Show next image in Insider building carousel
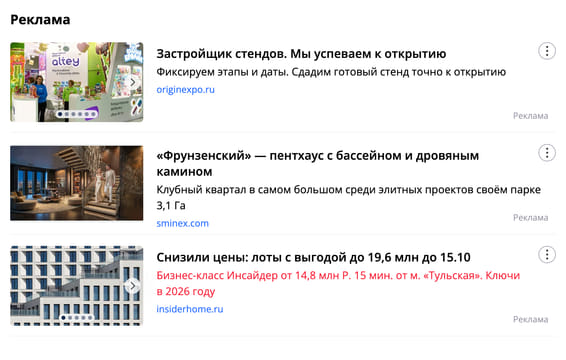566x360 pixels. pos(132,286)
